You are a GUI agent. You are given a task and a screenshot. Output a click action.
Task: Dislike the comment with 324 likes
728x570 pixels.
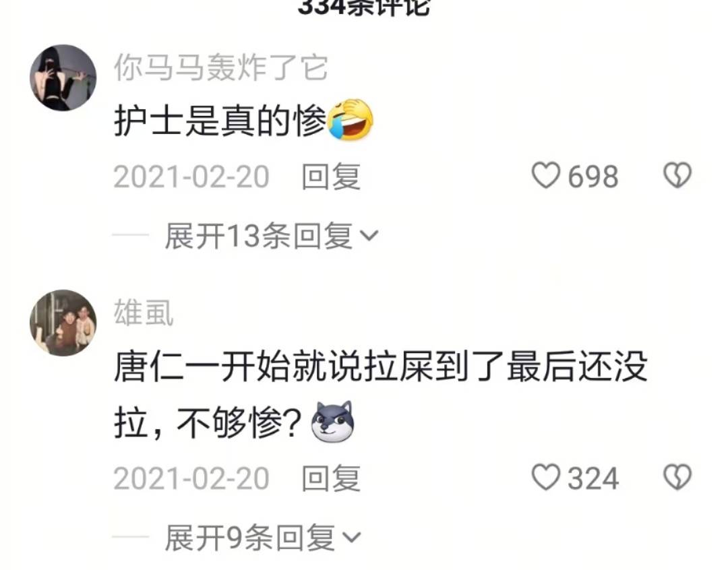point(677,477)
